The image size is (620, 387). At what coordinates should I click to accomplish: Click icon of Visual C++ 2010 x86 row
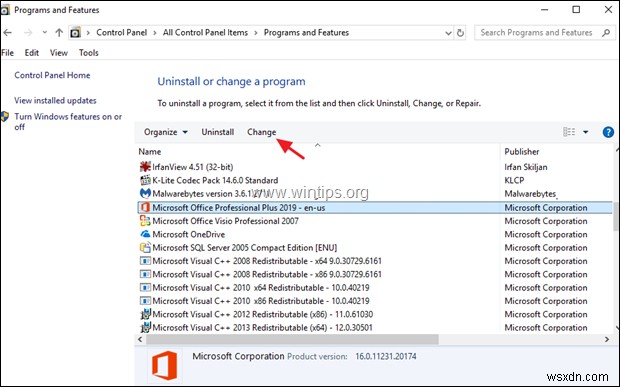click(x=145, y=301)
